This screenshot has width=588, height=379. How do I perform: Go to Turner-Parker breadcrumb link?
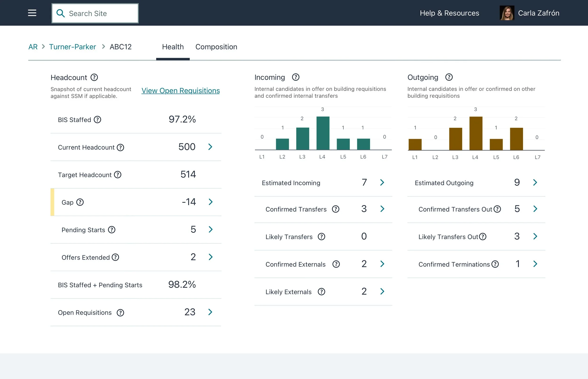(x=72, y=47)
